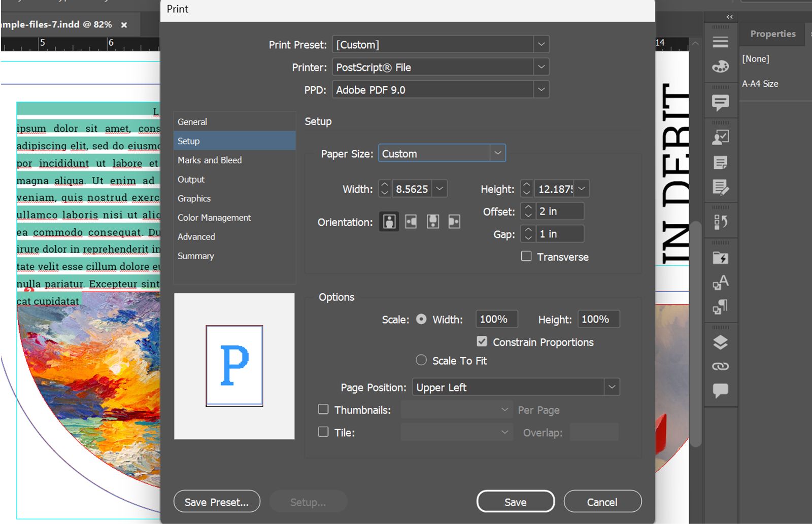Switch to sample-files-7.indd document tab
Image resolution: width=812 pixels, height=524 pixels.
click(x=56, y=24)
